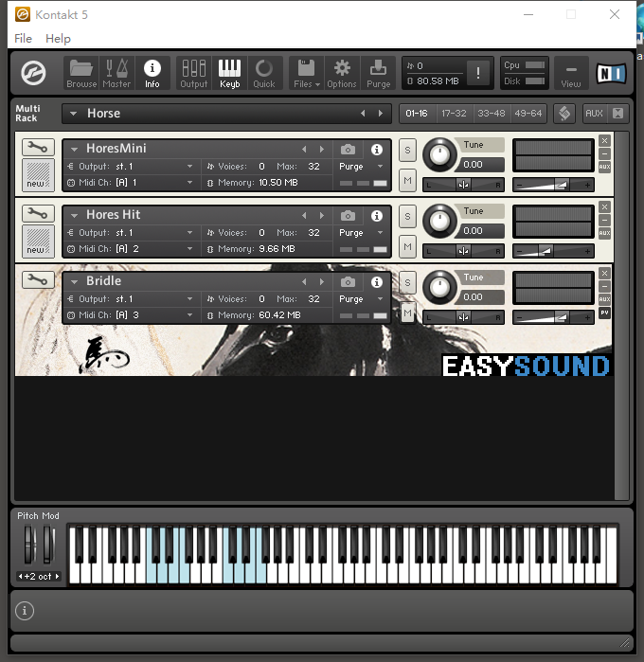Viewport: 644px width, 662px height.
Task: Click the snapshot camera icon on Hores Hit
Action: (x=348, y=216)
